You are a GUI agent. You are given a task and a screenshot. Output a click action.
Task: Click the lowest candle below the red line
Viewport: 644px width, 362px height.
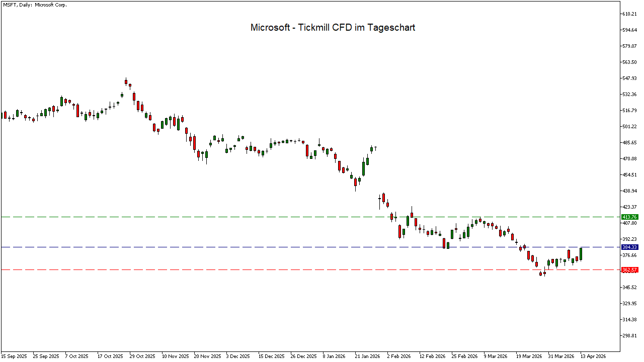coord(541,274)
